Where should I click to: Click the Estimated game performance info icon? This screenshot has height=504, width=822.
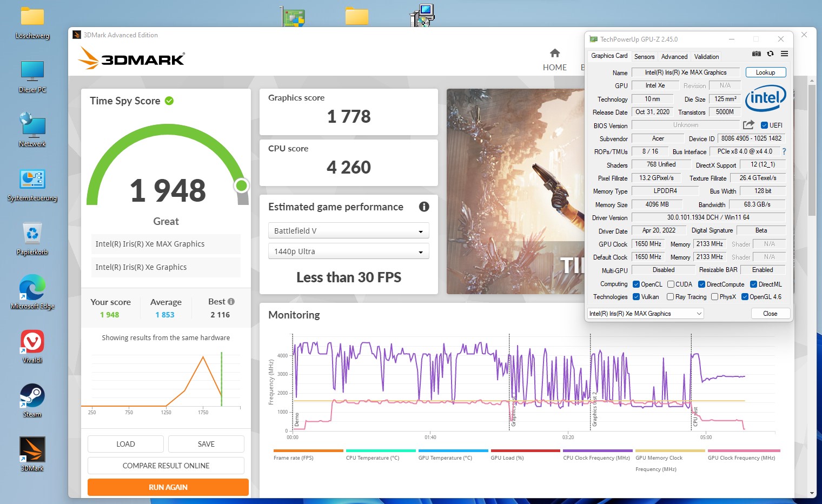tap(424, 207)
